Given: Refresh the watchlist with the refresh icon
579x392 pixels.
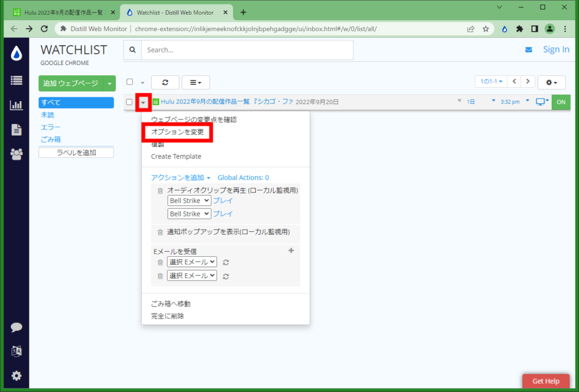Looking at the screenshot, I should tap(165, 82).
